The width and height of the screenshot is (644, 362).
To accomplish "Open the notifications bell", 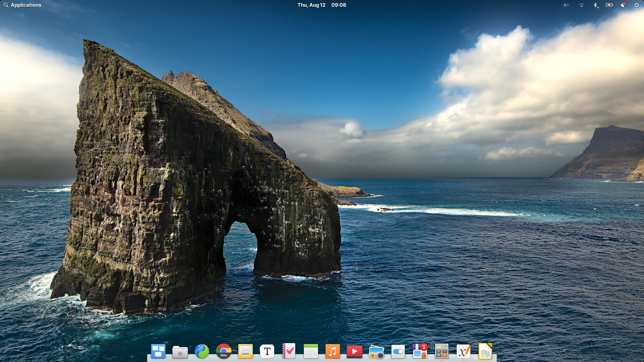I will pos(623,5).
